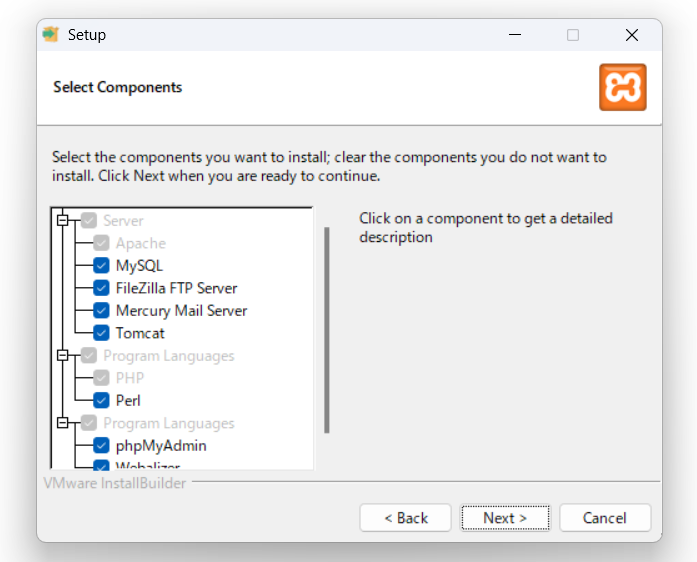Go back with the Back button
697x562 pixels.
[406, 518]
